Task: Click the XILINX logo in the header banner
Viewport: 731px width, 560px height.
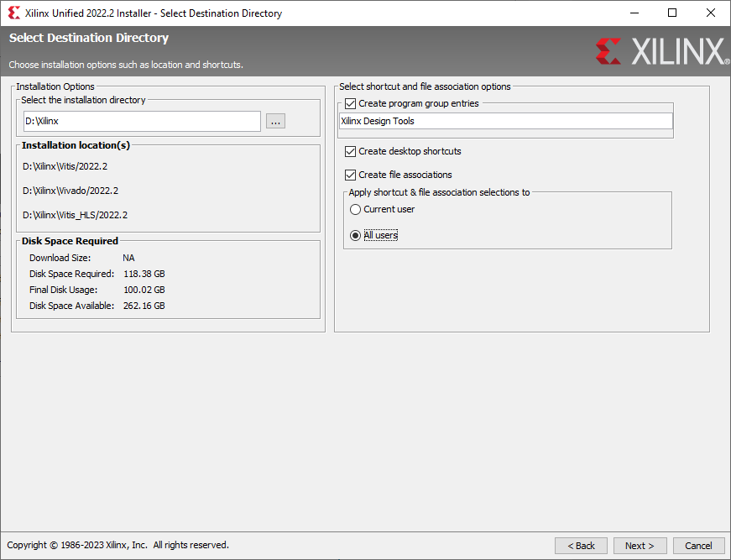Action: [x=661, y=51]
